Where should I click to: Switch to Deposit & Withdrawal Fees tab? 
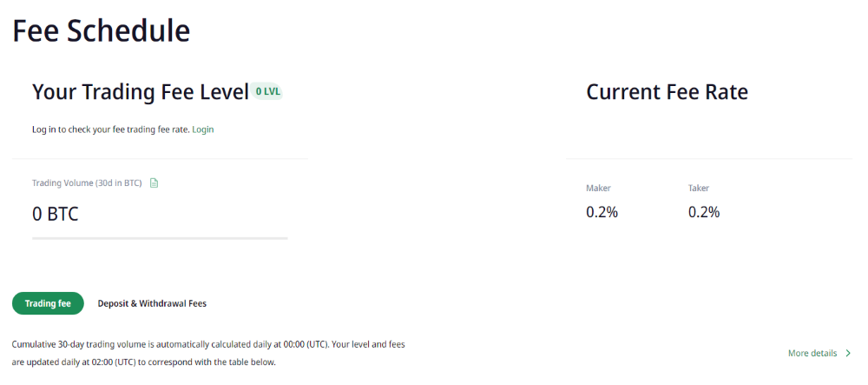coord(152,303)
